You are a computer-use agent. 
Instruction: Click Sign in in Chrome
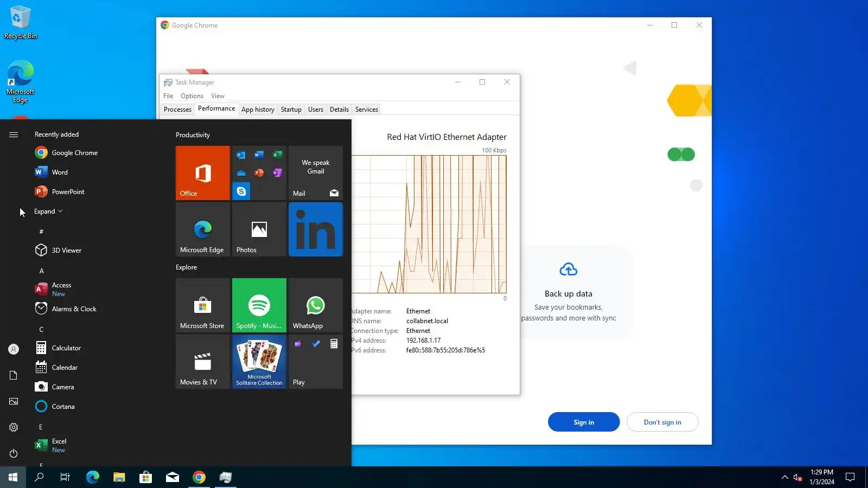[584, 422]
